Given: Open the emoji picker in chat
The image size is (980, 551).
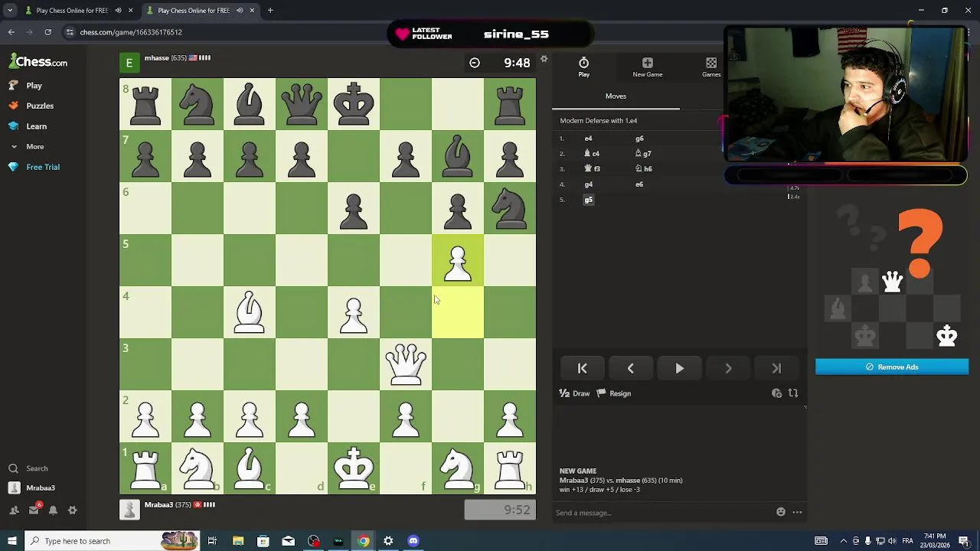Looking at the screenshot, I should [781, 512].
